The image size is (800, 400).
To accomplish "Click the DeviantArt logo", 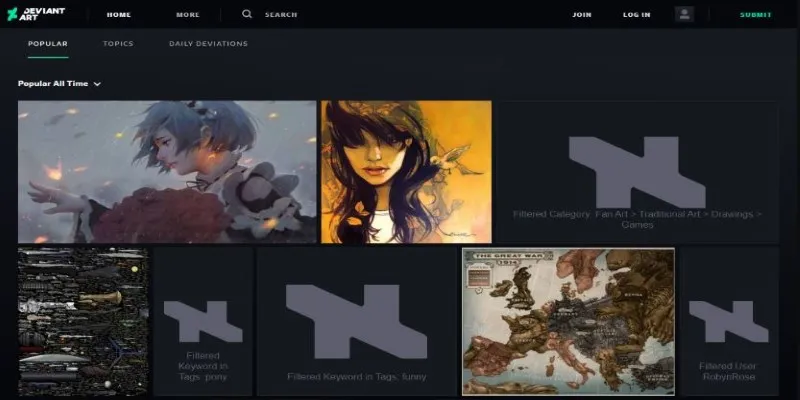I will click(x=36, y=14).
